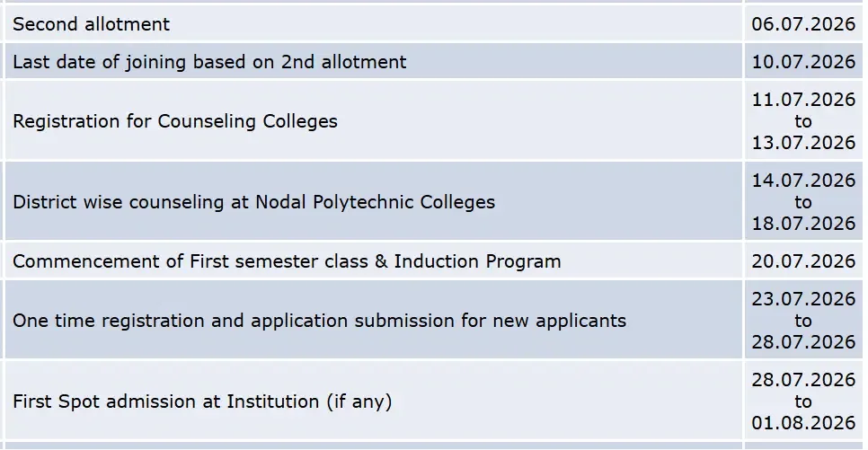The height and width of the screenshot is (450, 868).
Task: Click the 28.07.2026 Spot admission start date
Action: point(803,380)
